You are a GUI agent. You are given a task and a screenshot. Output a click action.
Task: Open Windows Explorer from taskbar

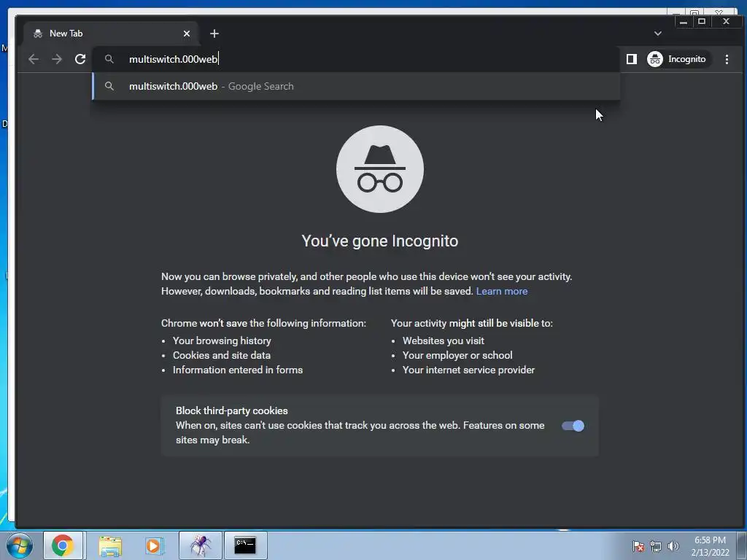[110, 545]
